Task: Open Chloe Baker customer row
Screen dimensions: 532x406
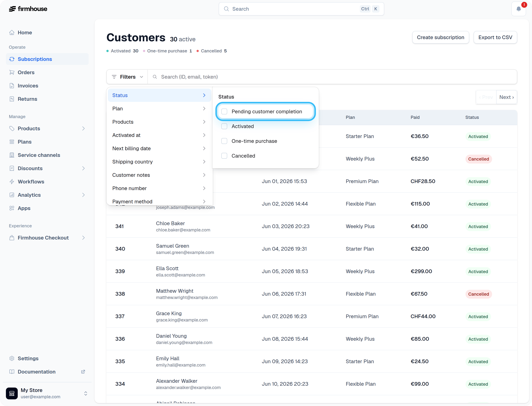Action: click(x=312, y=226)
